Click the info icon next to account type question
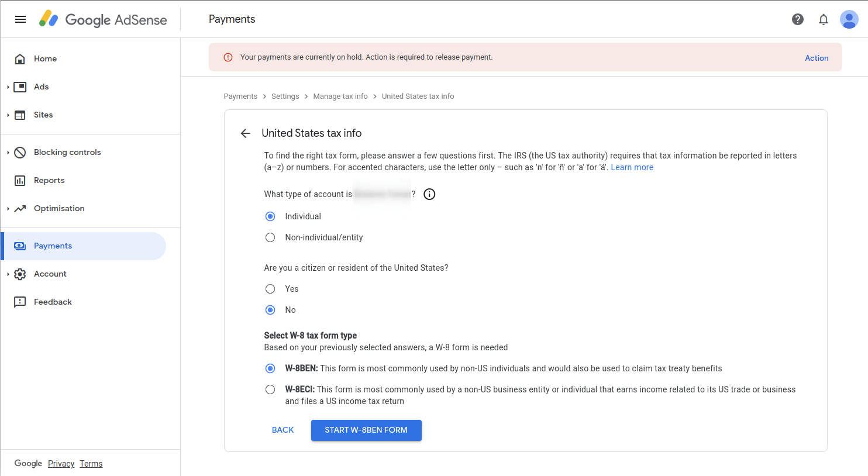Image resolution: width=868 pixels, height=476 pixels. (x=429, y=194)
